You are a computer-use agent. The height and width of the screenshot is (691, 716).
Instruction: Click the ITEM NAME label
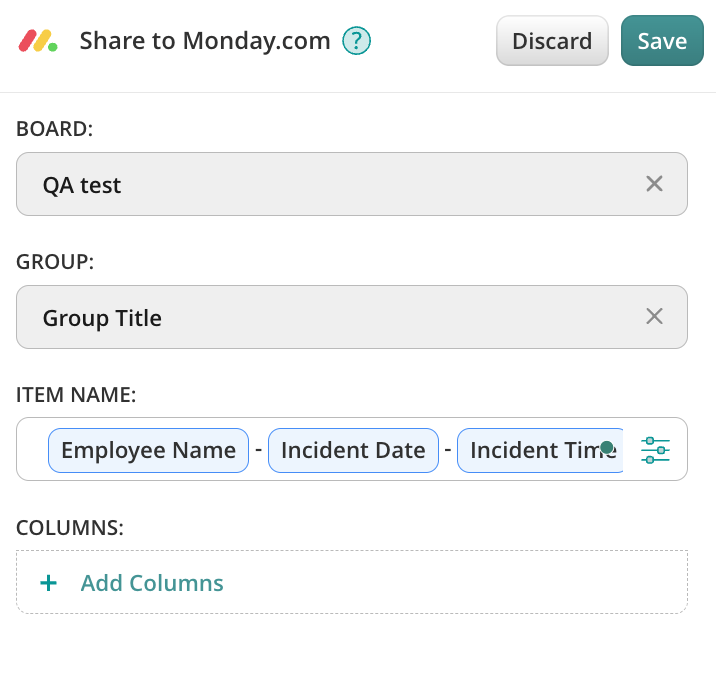click(76, 395)
